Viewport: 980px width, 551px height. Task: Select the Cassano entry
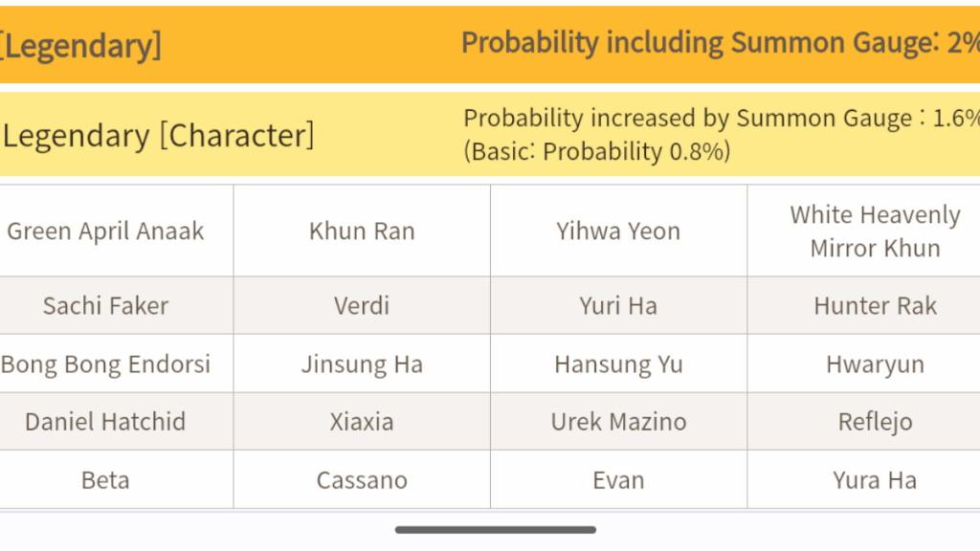click(362, 480)
